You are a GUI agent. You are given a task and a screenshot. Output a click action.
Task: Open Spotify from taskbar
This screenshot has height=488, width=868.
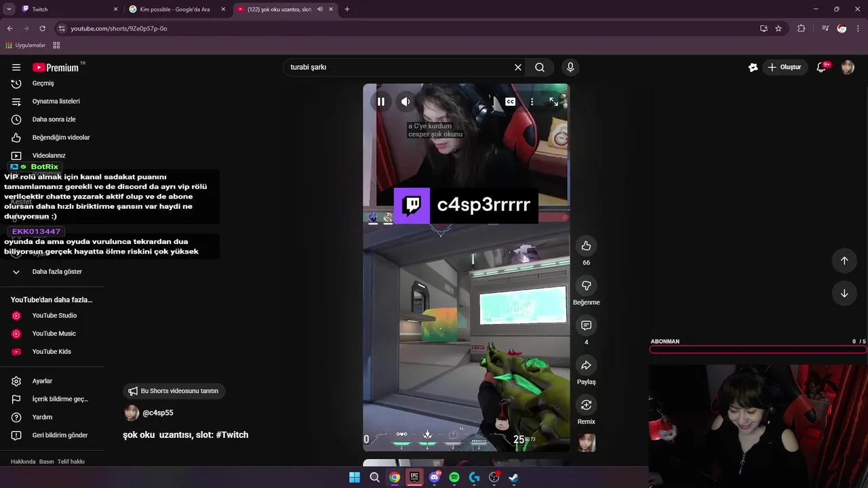click(454, 477)
